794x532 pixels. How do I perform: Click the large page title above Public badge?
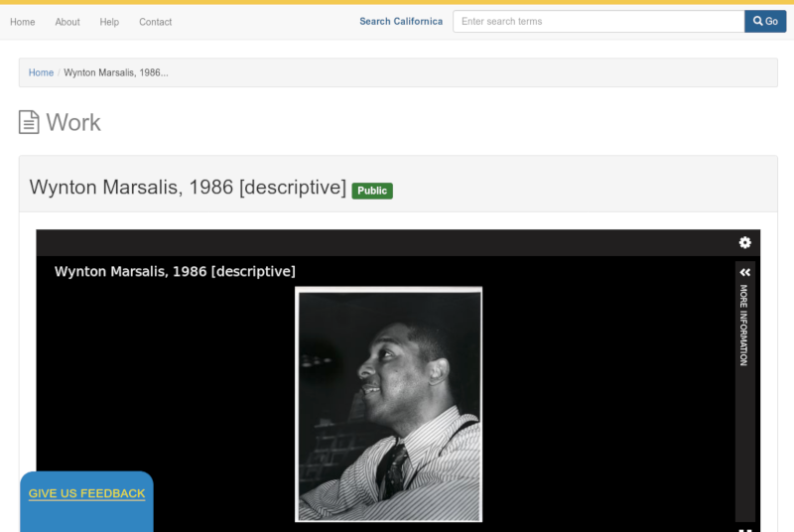pyautogui.click(x=188, y=188)
